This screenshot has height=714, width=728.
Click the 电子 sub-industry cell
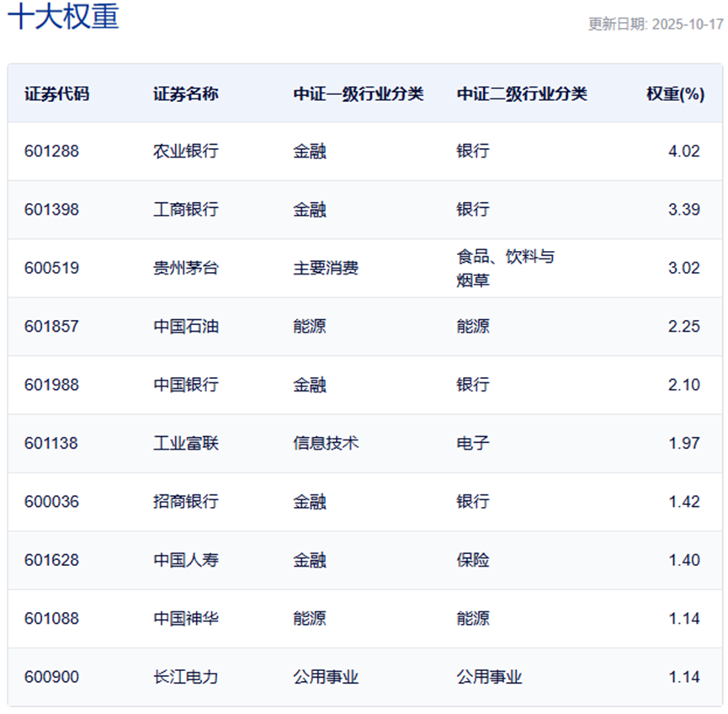pos(473,444)
